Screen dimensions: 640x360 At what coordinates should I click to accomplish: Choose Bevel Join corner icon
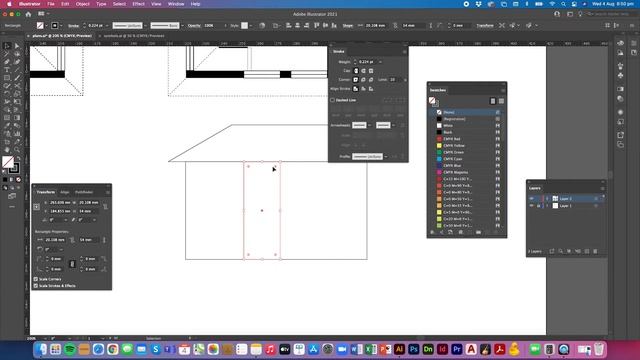tap(371, 80)
